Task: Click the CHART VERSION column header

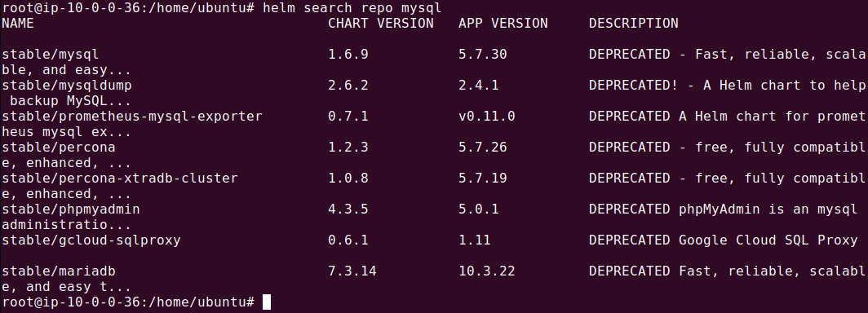Action: [381, 23]
